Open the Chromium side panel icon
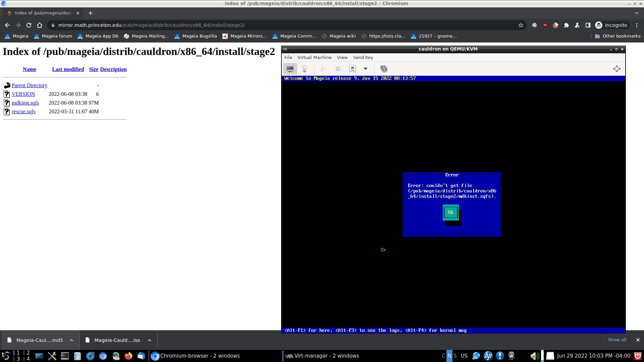The height and width of the screenshot is (362, 644). coord(588,25)
